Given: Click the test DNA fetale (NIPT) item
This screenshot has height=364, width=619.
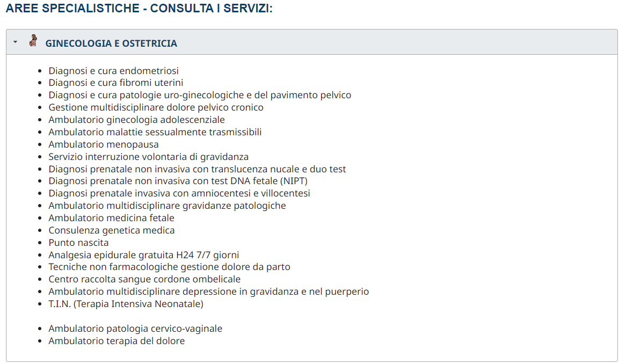Looking at the screenshot, I should 178,181.
